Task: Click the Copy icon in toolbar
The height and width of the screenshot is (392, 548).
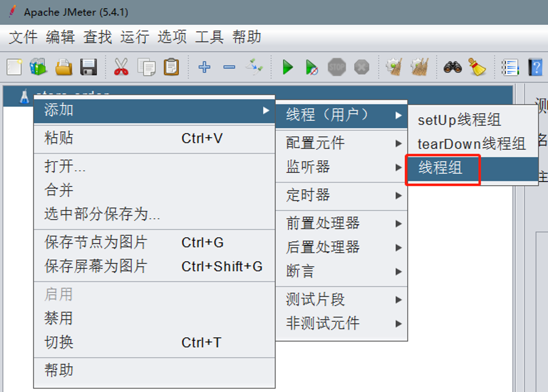Action: [147, 67]
